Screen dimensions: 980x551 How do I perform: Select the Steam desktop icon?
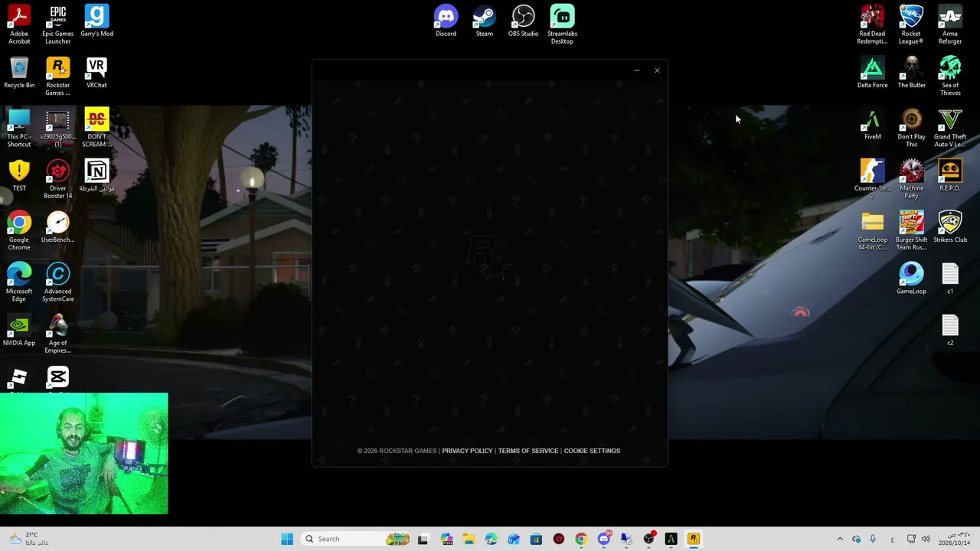[485, 21]
